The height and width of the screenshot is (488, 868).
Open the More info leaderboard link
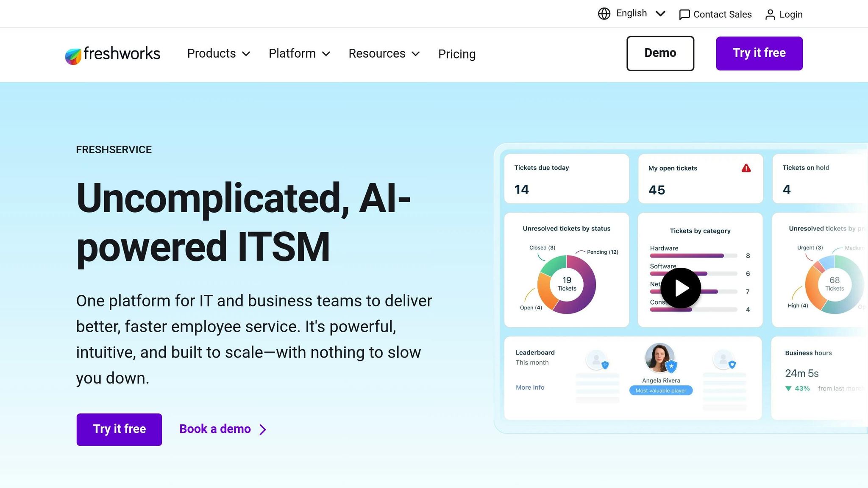tap(530, 388)
